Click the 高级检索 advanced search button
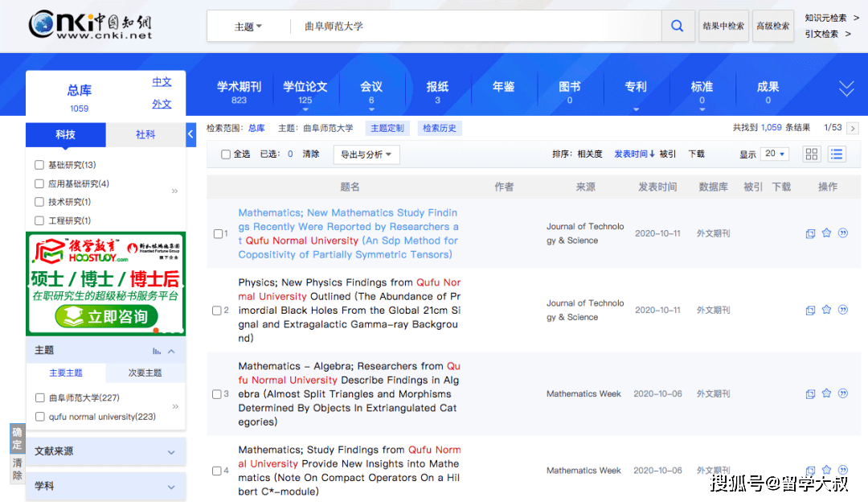This screenshot has height=502, width=868. tap(772, 26)
